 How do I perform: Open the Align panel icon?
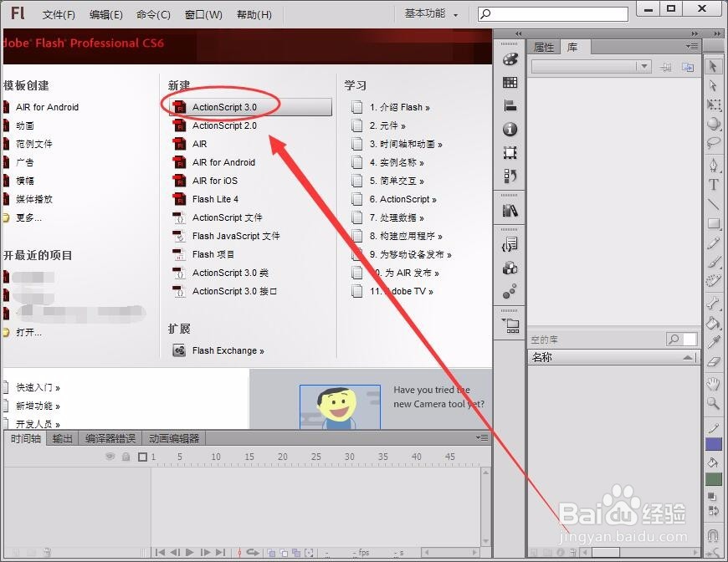pos(510,106)
